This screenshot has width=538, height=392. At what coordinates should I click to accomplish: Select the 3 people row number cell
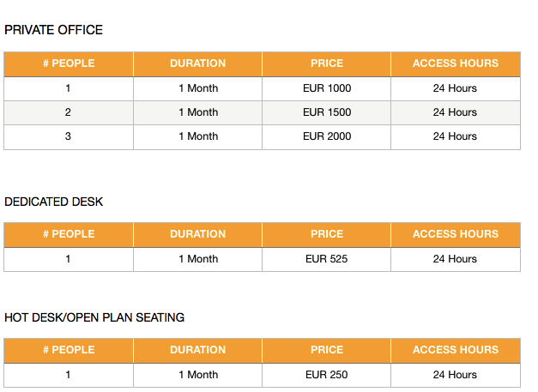pyautogui.click(x=69, y=136)
